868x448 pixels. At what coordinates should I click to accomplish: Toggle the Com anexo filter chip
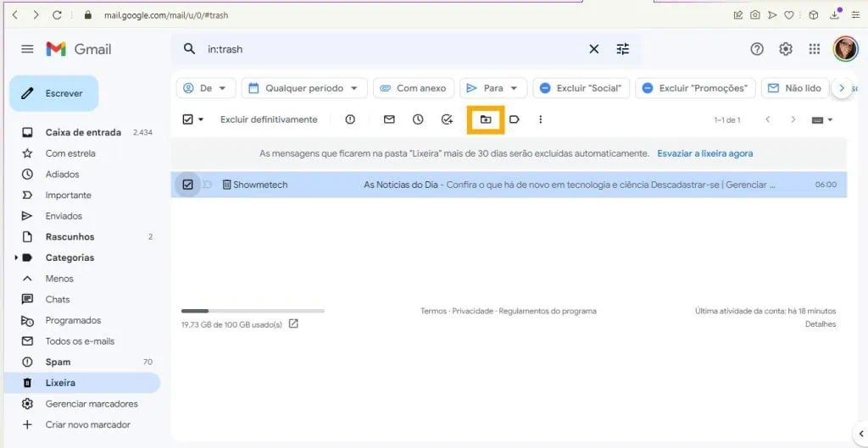pos(414,88)
